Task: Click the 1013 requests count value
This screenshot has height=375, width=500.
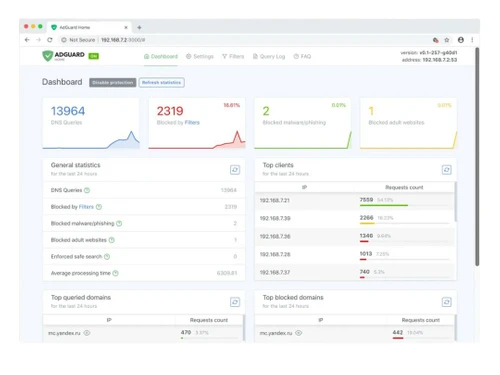Action: 366,254
